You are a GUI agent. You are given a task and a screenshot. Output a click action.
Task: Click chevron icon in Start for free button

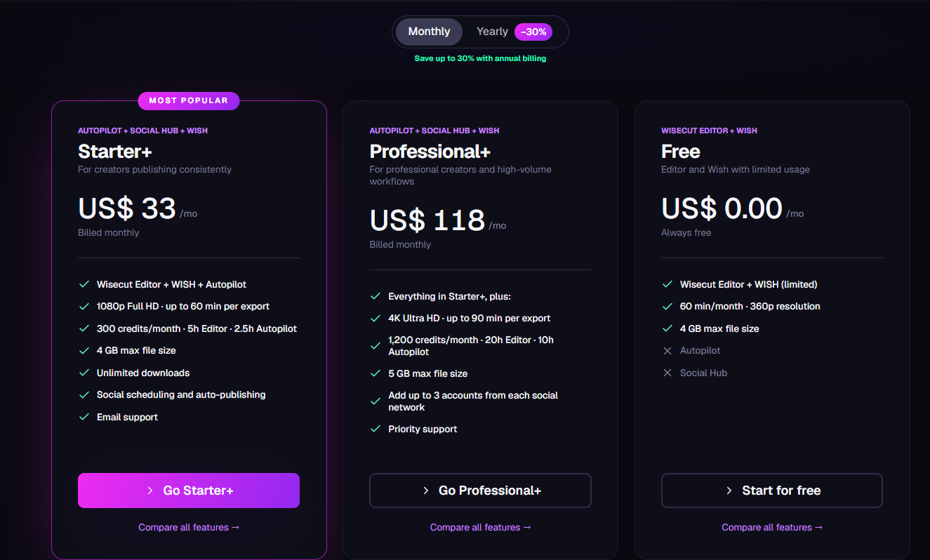(x=729, y=491)
